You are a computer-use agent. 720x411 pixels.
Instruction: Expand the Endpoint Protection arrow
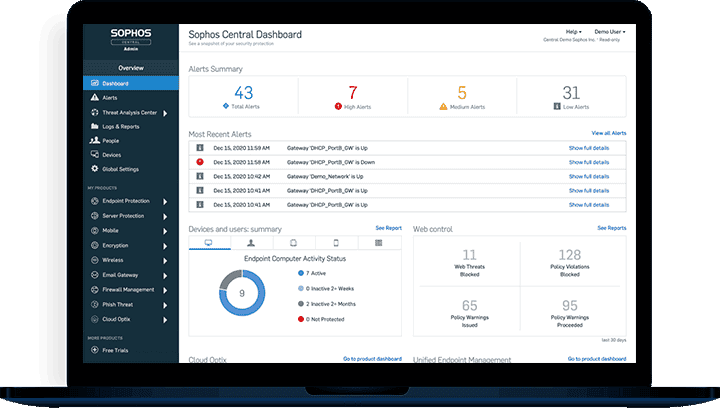click(x=165, y=202)
